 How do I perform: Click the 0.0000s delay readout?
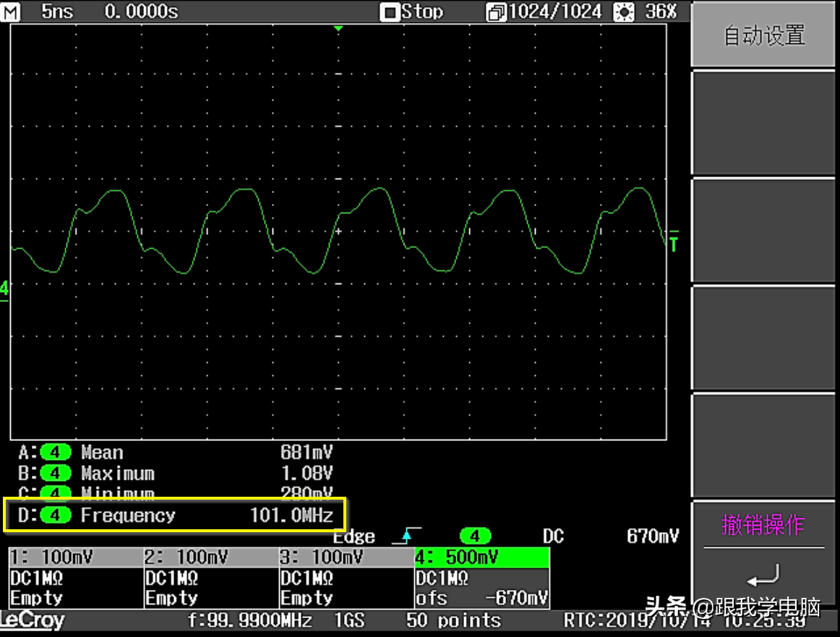pos(142,12)
